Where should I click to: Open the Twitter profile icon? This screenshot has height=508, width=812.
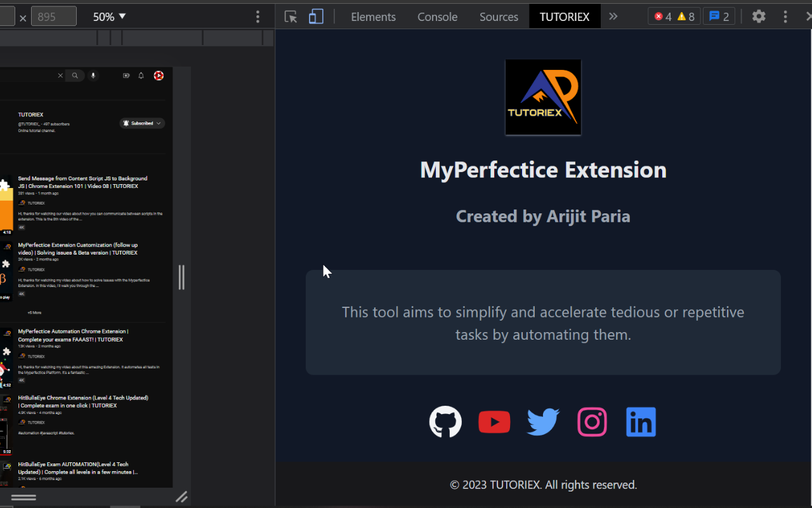click(x=543, y=422)
